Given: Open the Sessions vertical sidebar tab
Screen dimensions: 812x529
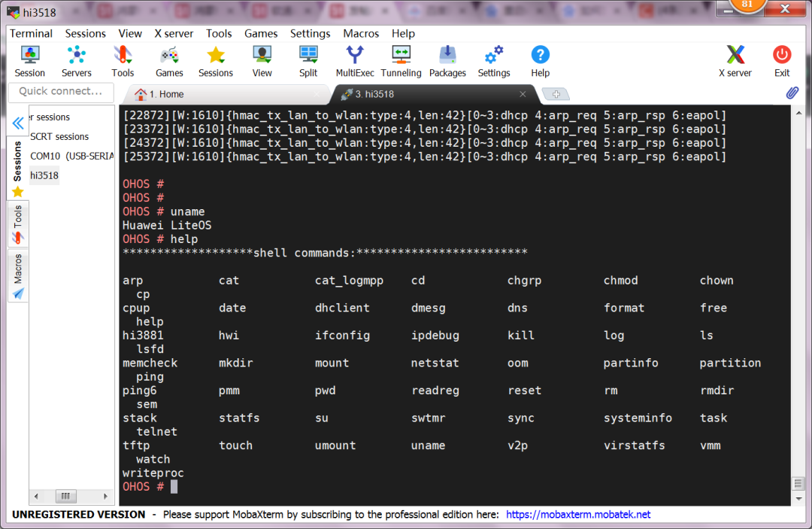Looking at the screenshot, I should [x=17, y=169].
